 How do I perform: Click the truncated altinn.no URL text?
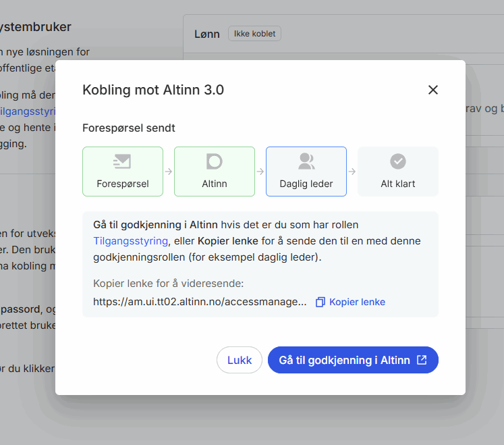coord(200,302)
